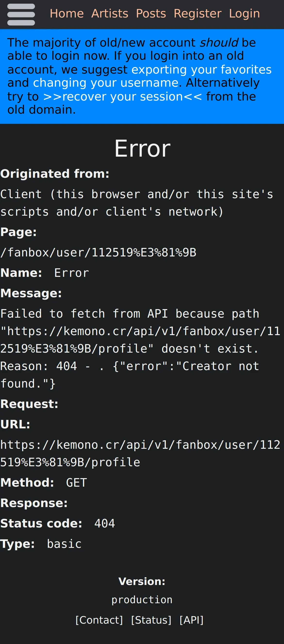Go to the Home page

coord(67,14)
